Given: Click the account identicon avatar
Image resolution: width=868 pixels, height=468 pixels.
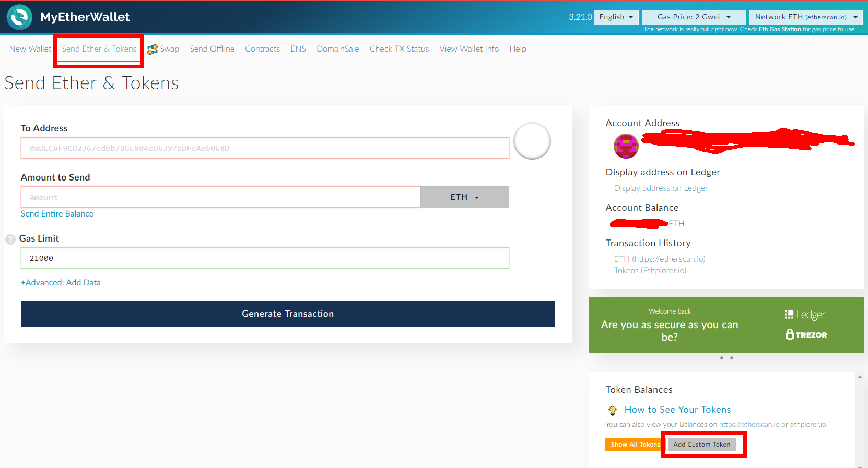Looking at the screenshot, I should 626,146.
